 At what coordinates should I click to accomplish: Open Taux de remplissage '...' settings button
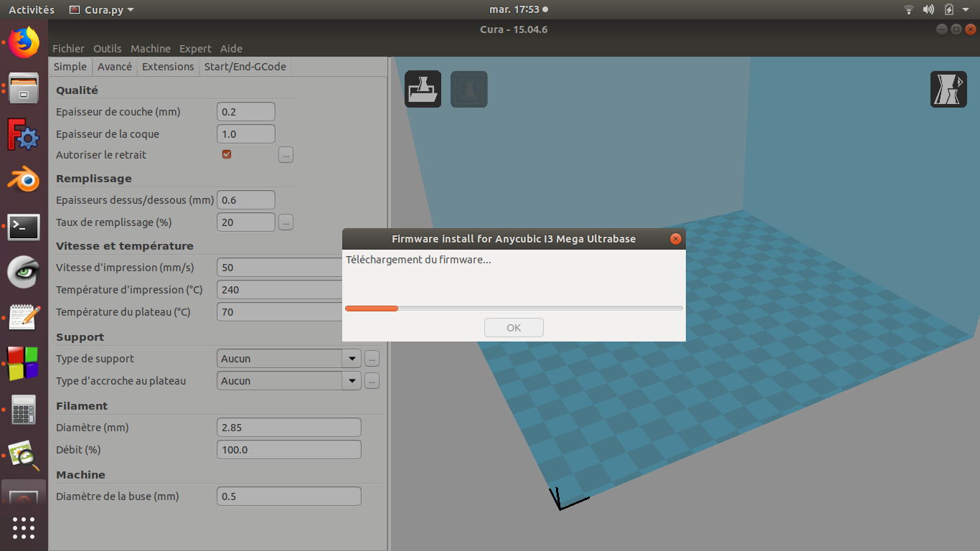click(286, 222)
